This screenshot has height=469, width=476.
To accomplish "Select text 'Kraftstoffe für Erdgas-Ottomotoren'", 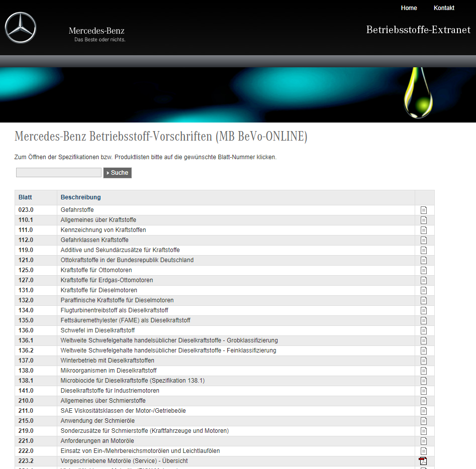I will click(x=107, y=280).
